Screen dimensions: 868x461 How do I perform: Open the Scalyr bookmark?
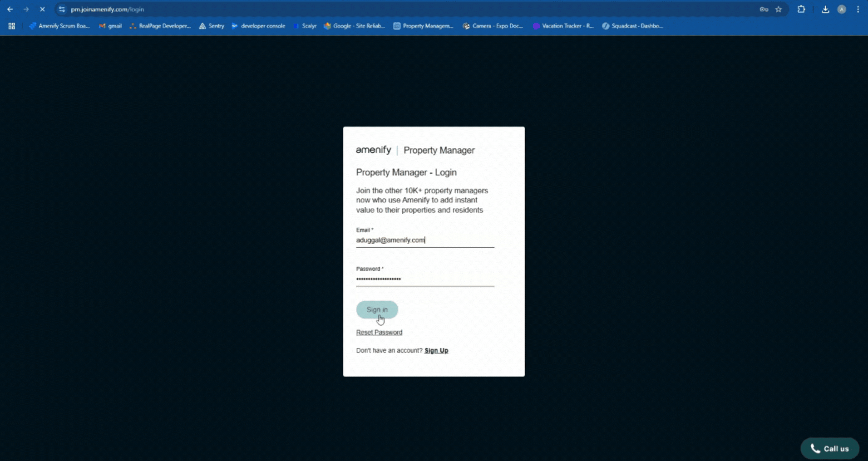pos(305,26)
